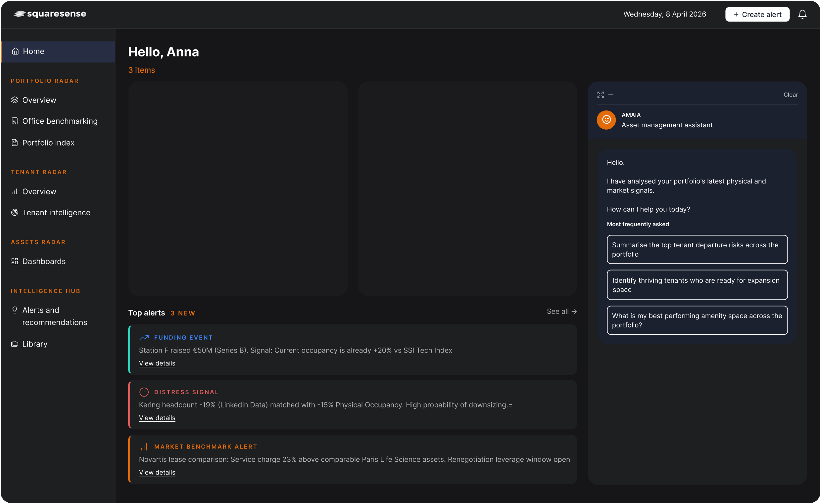Viewport: 821px width, 504px height.
Task: Open Library from the Intelligence Hub section
Action: click(x=35, y=344)
